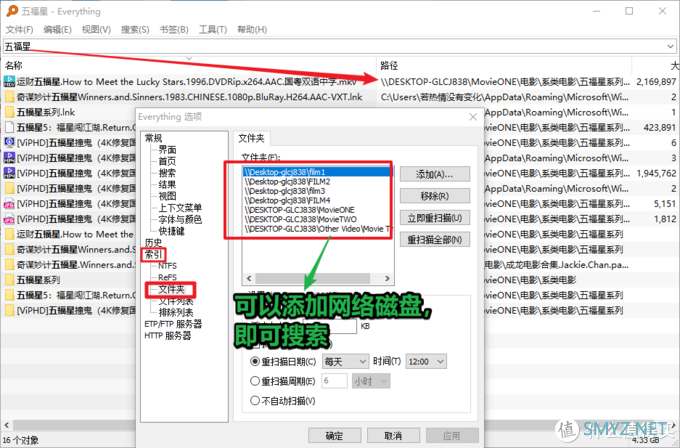Screen dimensions: 680x448
Task: Select NTFS under the index options
Action: tap(167, 266)
